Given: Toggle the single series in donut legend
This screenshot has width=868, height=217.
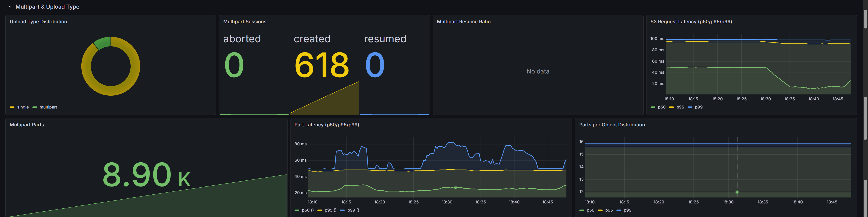Looking at the screenshot, I should tap(23, 107).
